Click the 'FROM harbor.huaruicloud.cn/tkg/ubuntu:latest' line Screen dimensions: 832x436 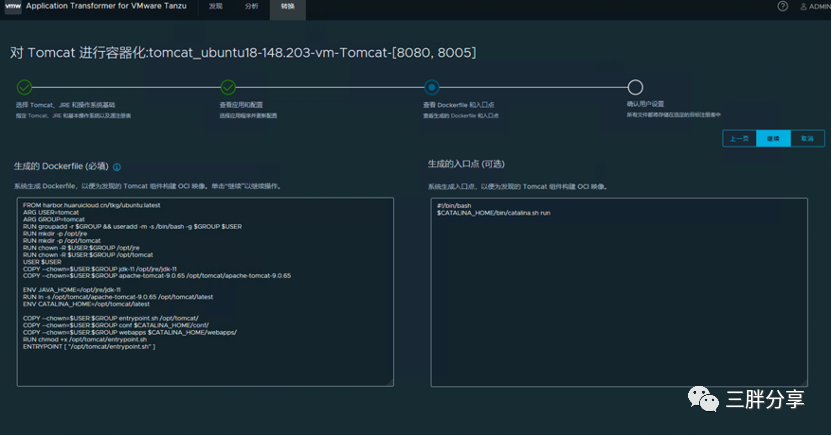coord(91,205)
